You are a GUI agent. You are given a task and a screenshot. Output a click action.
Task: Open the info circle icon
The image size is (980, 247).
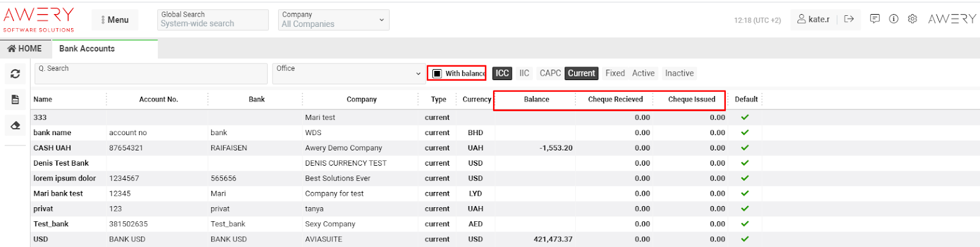pos(894,19)
